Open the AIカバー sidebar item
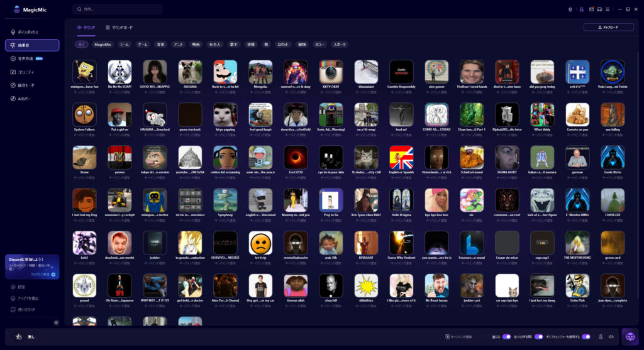 point(25,99)
